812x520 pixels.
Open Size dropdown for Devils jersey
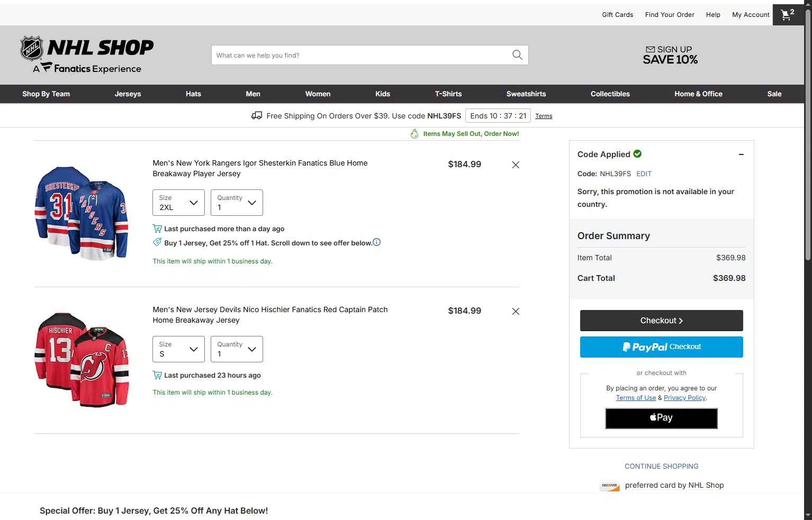pos(178,349)
